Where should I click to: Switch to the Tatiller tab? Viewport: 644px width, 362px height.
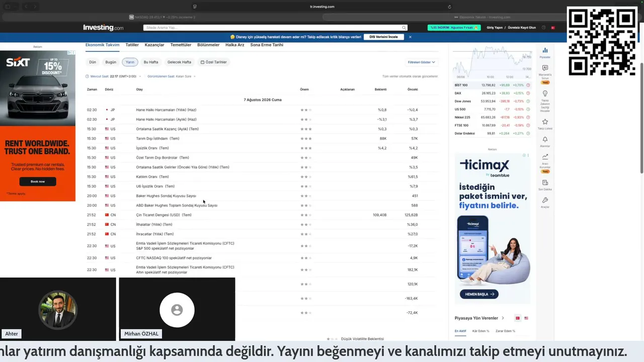coord(132,45)
